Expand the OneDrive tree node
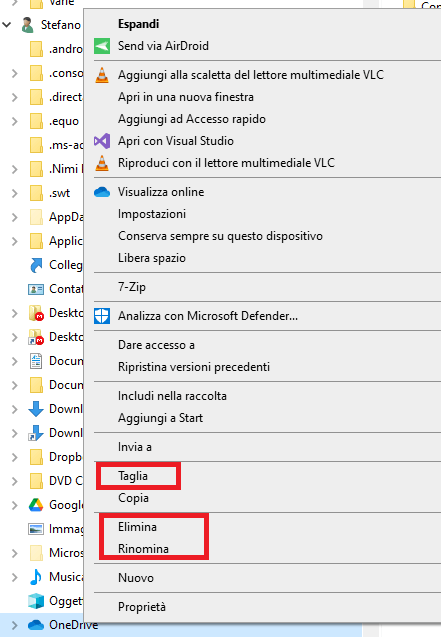The width and height of the screenshot is (441, 637). [15, 625]
